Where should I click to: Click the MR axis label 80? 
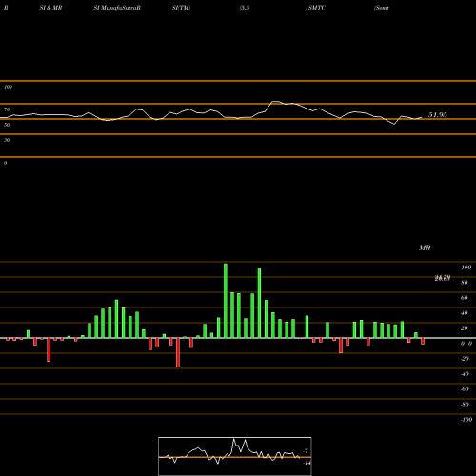[465, 283]
